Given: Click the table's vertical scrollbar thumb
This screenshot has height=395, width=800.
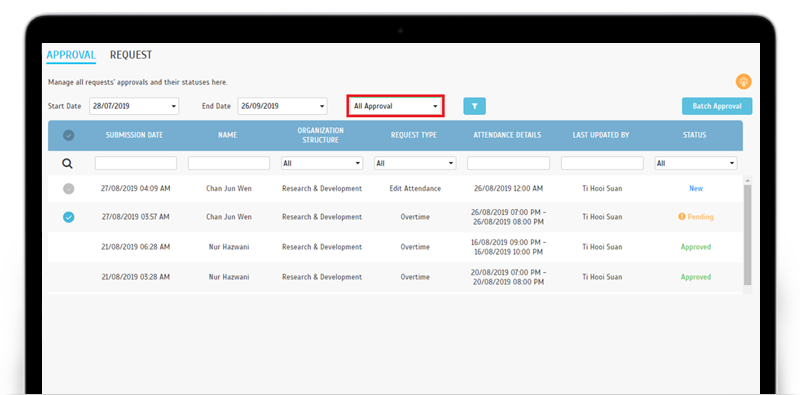Looking at the screenshot, I should 747,234.
